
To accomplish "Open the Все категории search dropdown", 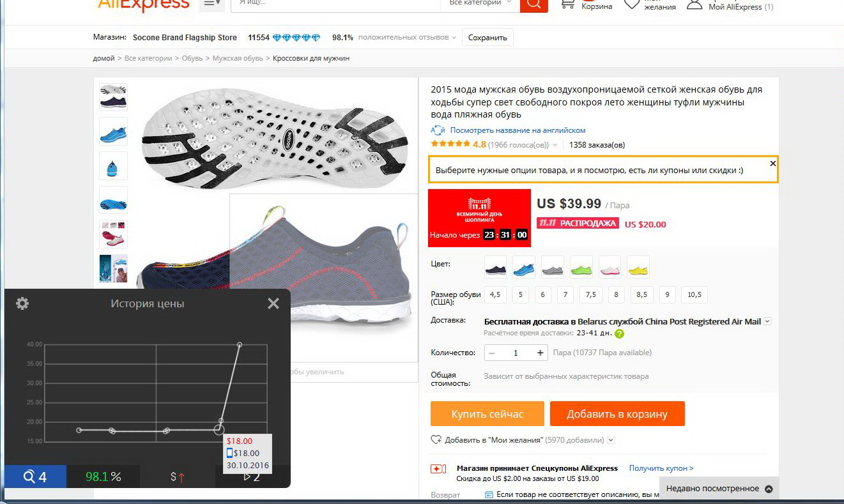I will (480, 3).
